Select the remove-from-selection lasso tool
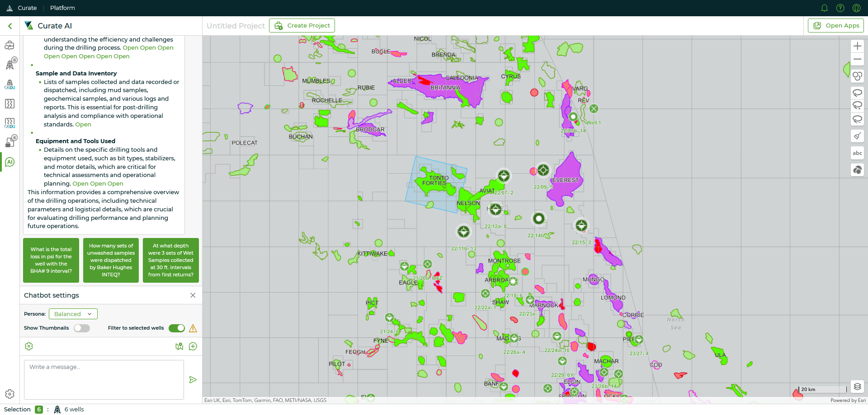This screenshot has width=868, height=415. (x=857, y=119)
